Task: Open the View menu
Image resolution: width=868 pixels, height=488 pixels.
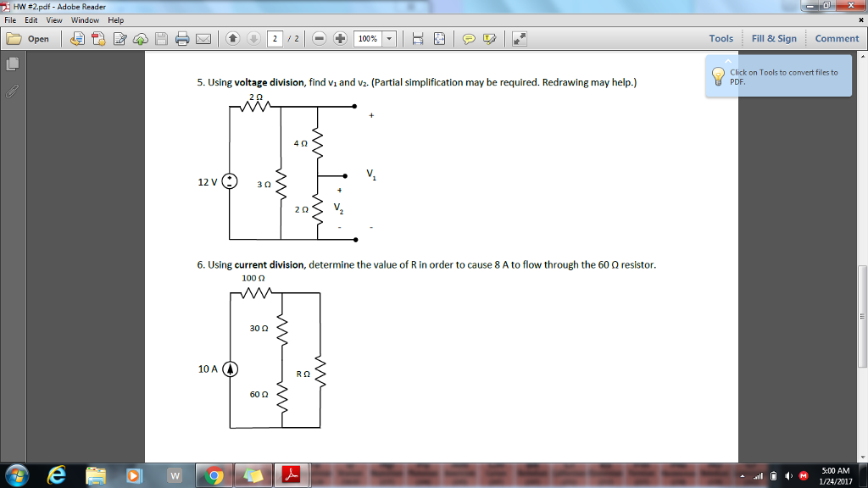Action: 53,19
